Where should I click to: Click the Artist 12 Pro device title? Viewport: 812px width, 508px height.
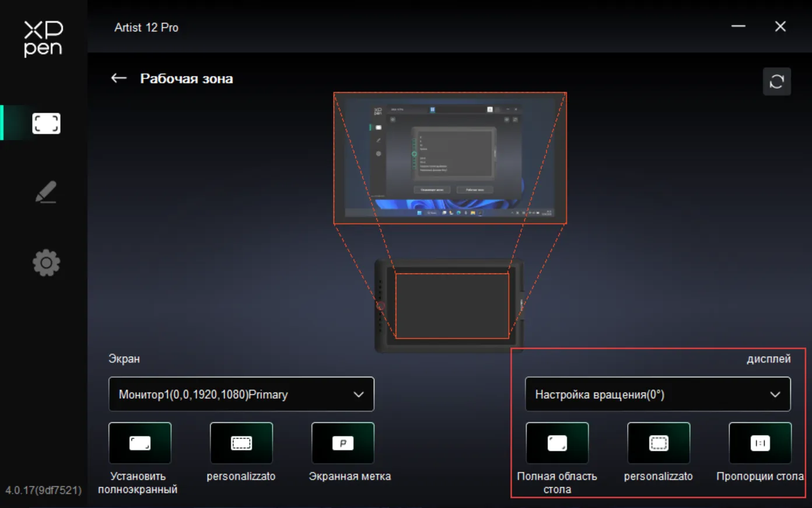[146, 27]
